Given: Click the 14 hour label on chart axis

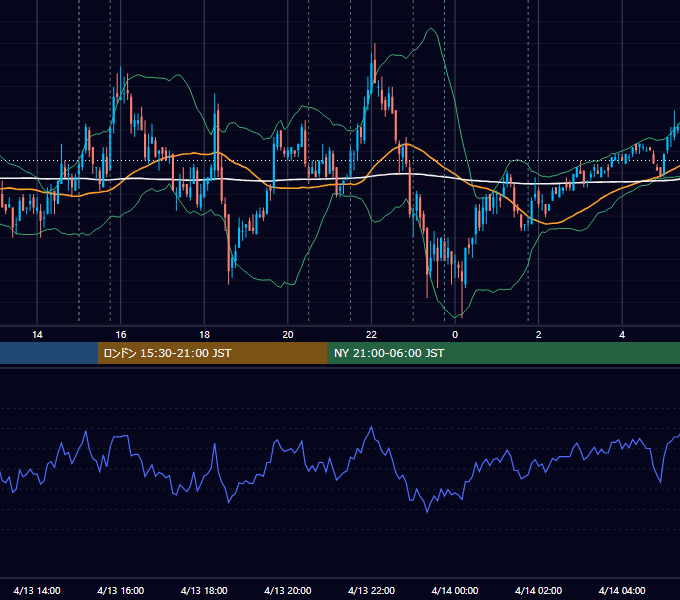Looking at the screenshot, I should click(x=37, y=335).
